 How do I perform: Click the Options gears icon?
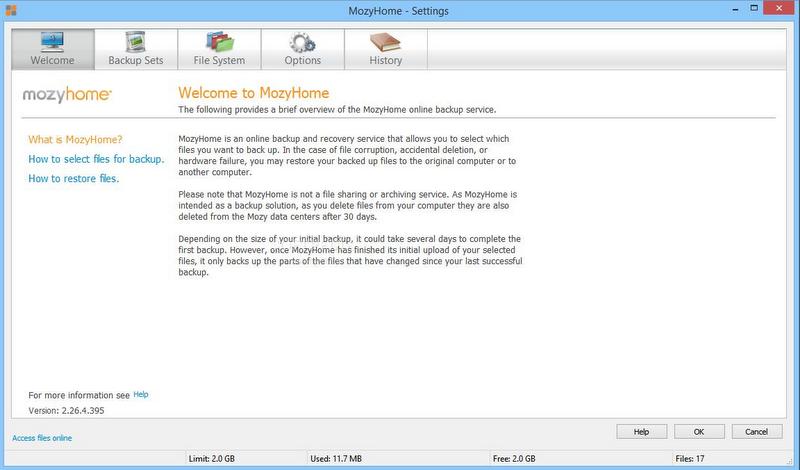coord(302,42)
